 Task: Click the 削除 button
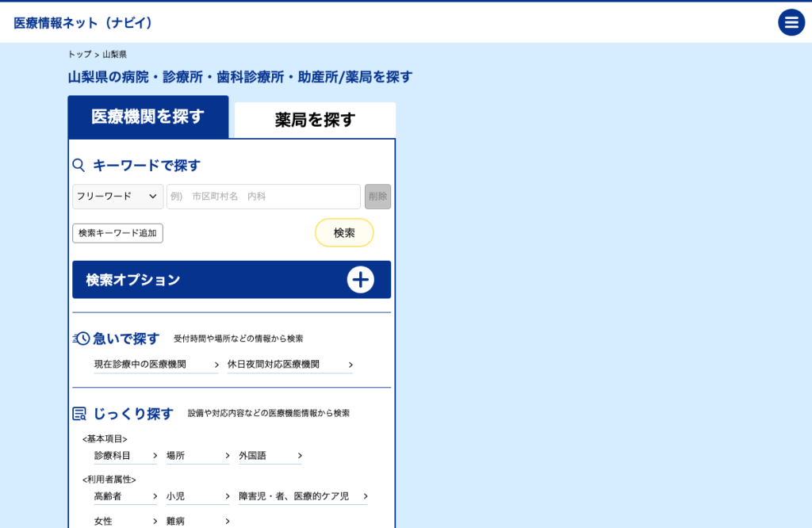coord(377,196)
